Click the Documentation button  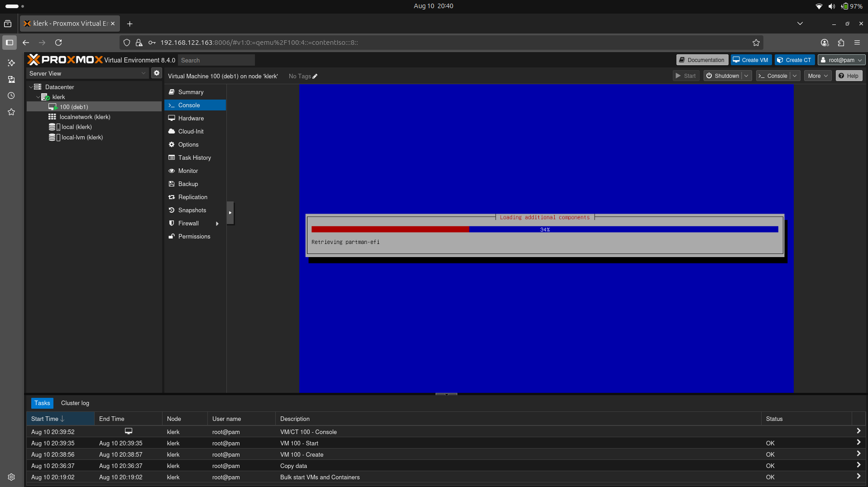pyautogui.click(x=701, y=59)
